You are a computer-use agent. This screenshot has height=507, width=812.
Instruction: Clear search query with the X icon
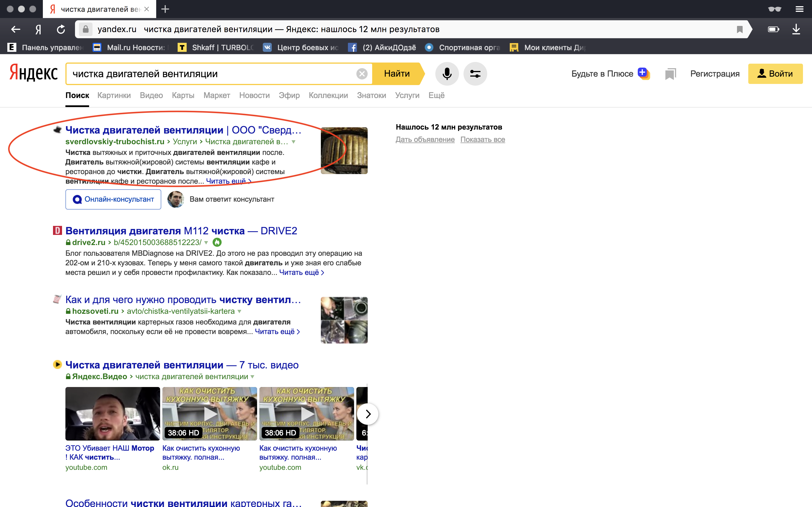coord(362,74)
